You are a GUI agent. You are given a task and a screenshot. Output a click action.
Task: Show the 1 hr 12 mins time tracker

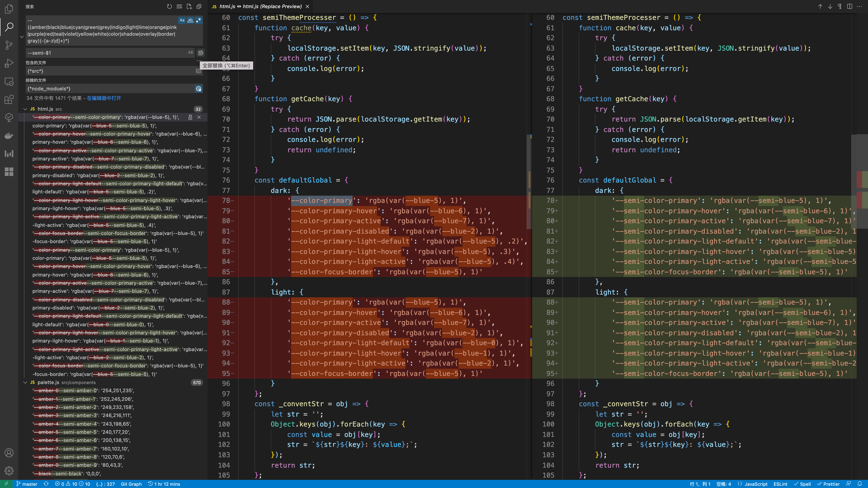164,484
